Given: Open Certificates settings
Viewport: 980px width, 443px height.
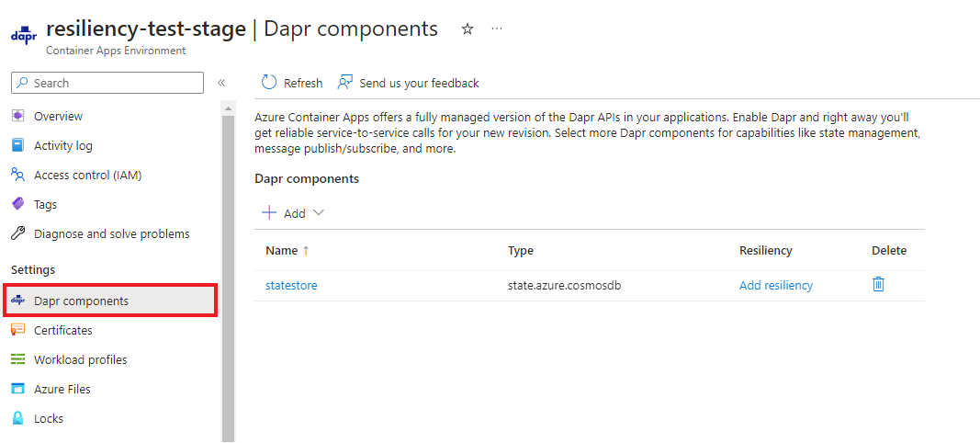Looking at the screenshot, I should coord(63,330).
